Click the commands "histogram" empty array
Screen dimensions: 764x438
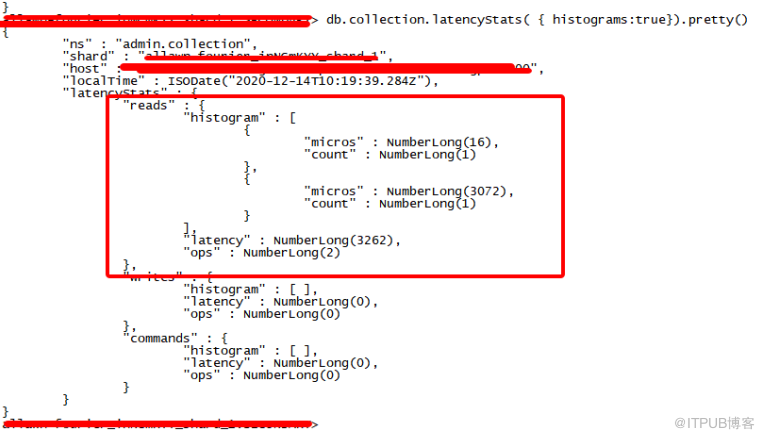tap(300, 350)
